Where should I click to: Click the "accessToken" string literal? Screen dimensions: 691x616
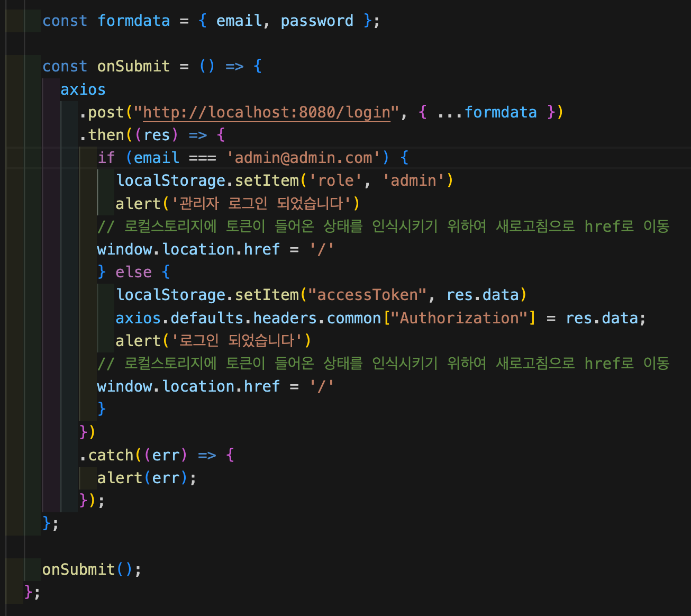pyautogui.click(x=368, y=295)
